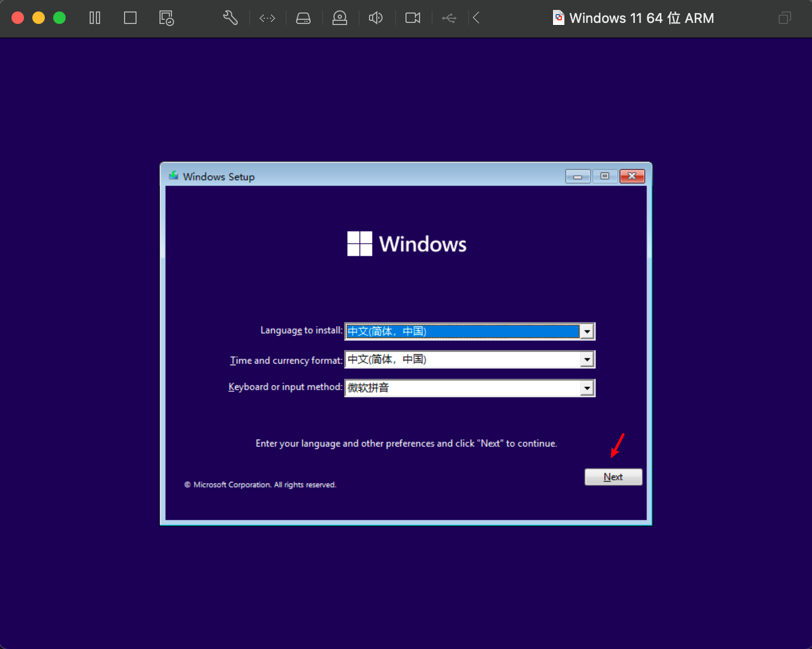812x649 pixels.
Task: Click the Windows Setup title bar icon
Action: [x=174, y=176]
